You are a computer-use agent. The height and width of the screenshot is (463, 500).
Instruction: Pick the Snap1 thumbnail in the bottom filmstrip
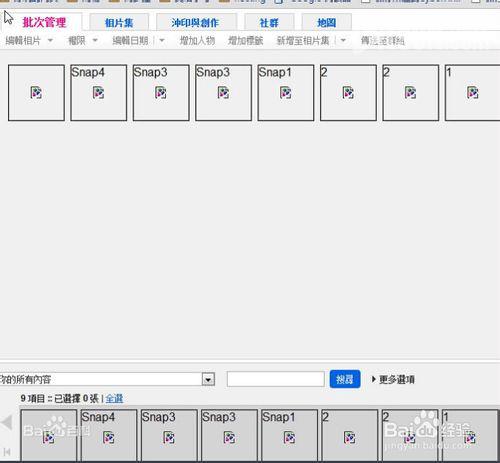click(x=289, y=435)
